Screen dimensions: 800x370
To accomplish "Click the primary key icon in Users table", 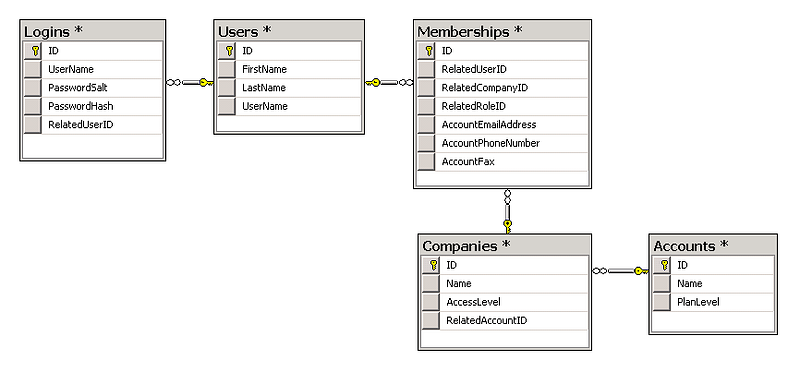I will coord(229,51).
